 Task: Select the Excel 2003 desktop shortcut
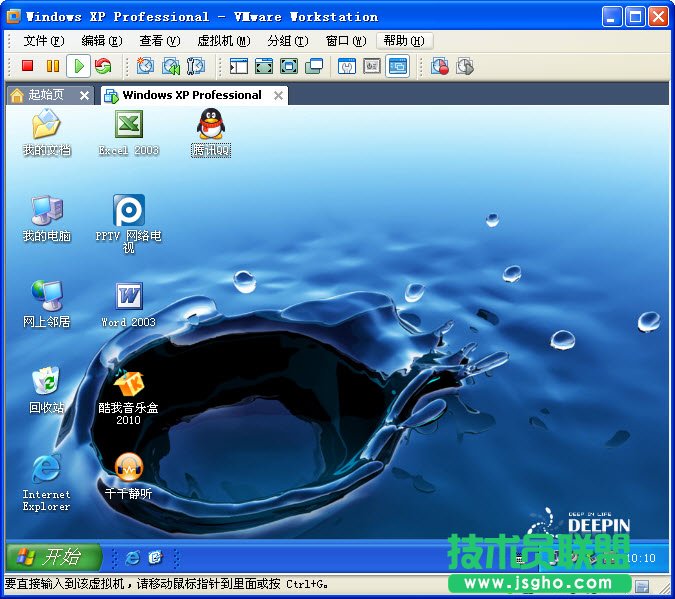click(128, 125)
